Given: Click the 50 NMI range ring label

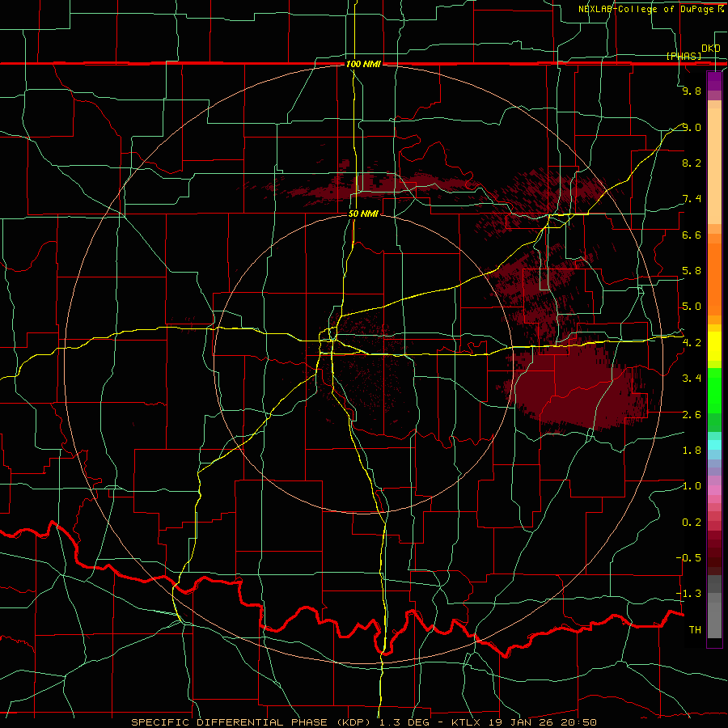Looking at the screenshot, I should coord(363,214).
